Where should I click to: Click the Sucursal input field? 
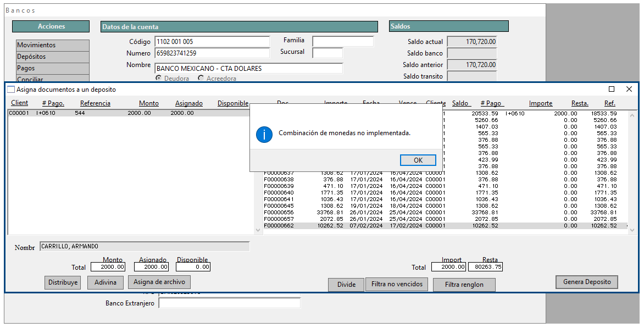(x=327, y=53)
